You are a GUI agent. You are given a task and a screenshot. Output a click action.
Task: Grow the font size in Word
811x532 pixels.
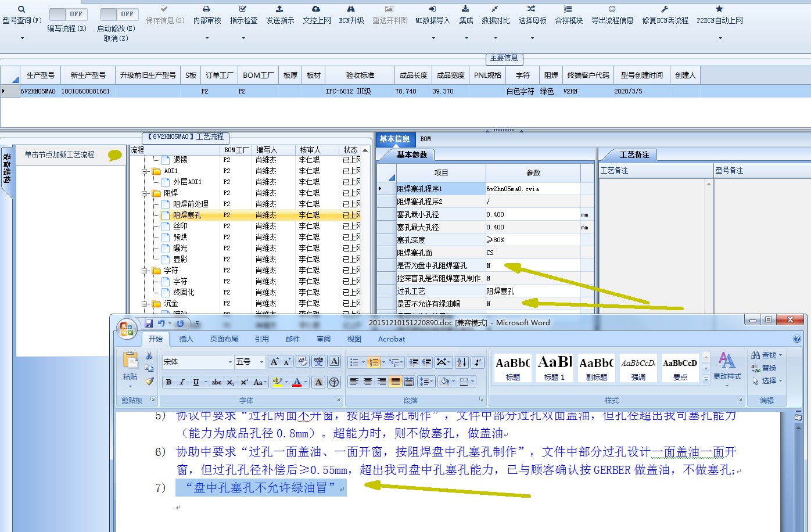(274, 362)
